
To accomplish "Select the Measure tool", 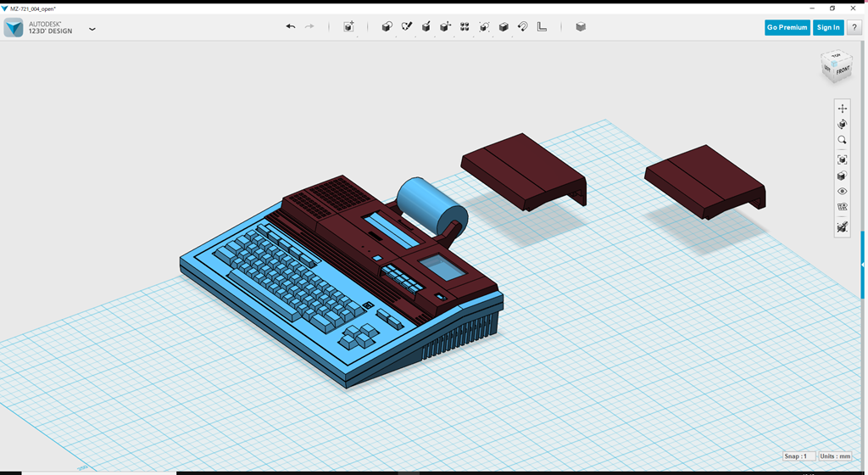I will point(542,27).
